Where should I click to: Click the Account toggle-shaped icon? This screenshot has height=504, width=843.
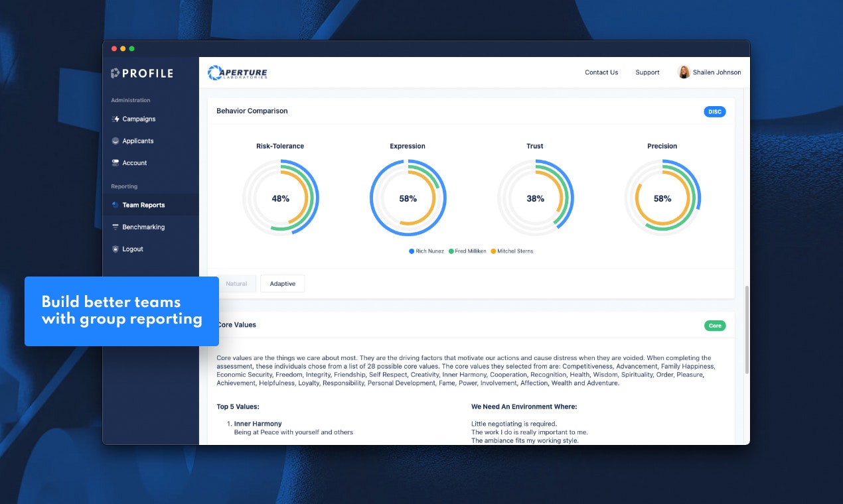(115, 162)
